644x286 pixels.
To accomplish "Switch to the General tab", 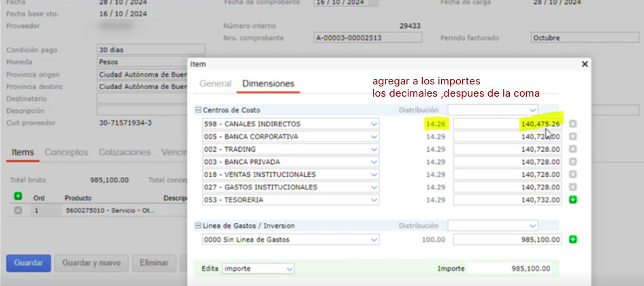I will click(215, 84).
